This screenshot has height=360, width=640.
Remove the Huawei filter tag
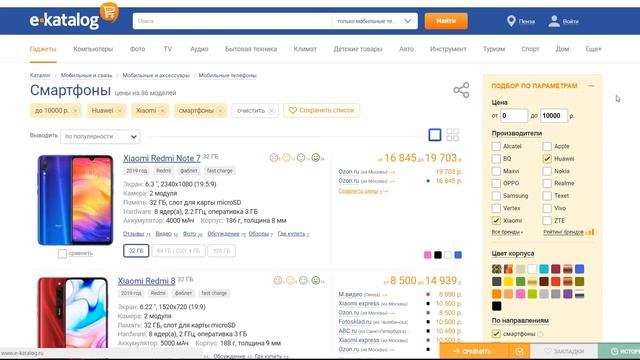pos(120,111)
